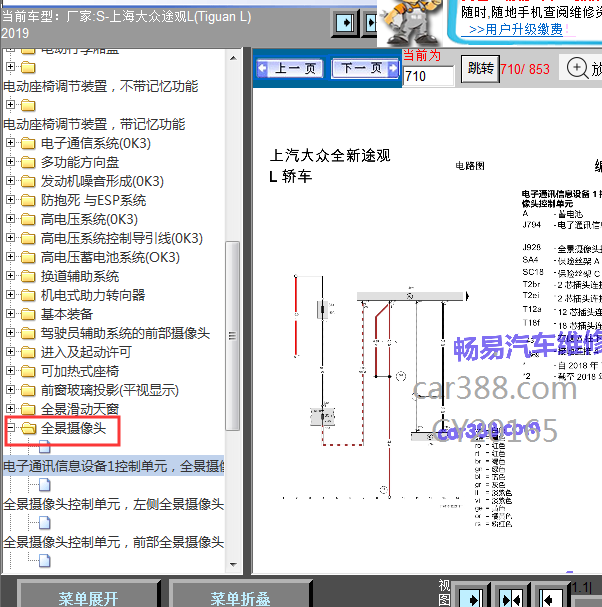
Task: Click document icon above 电子通讯信息设备1控制单元
Action: pos(45,447)
